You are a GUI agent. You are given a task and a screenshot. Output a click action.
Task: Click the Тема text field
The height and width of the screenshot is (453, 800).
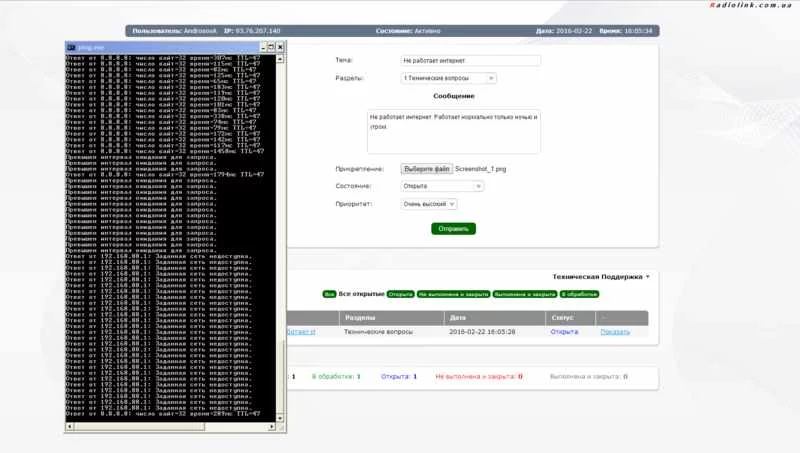470,60
